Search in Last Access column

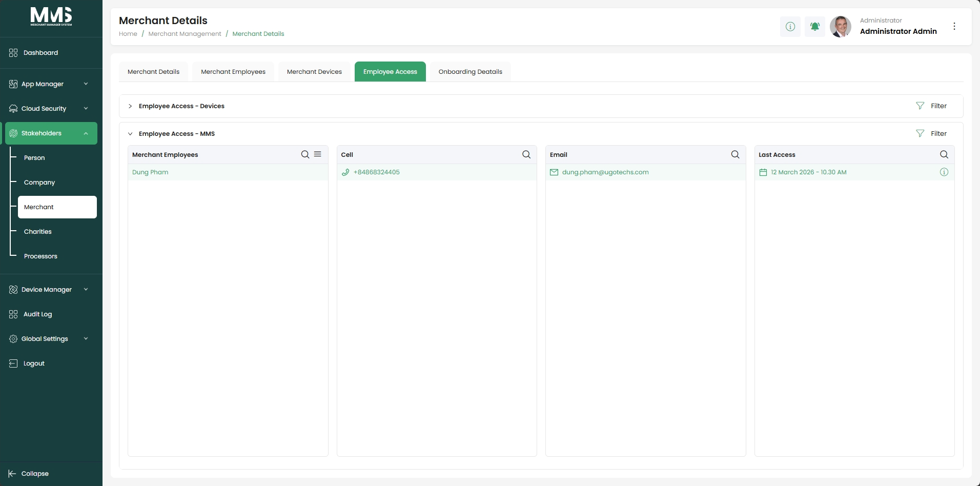944,154
